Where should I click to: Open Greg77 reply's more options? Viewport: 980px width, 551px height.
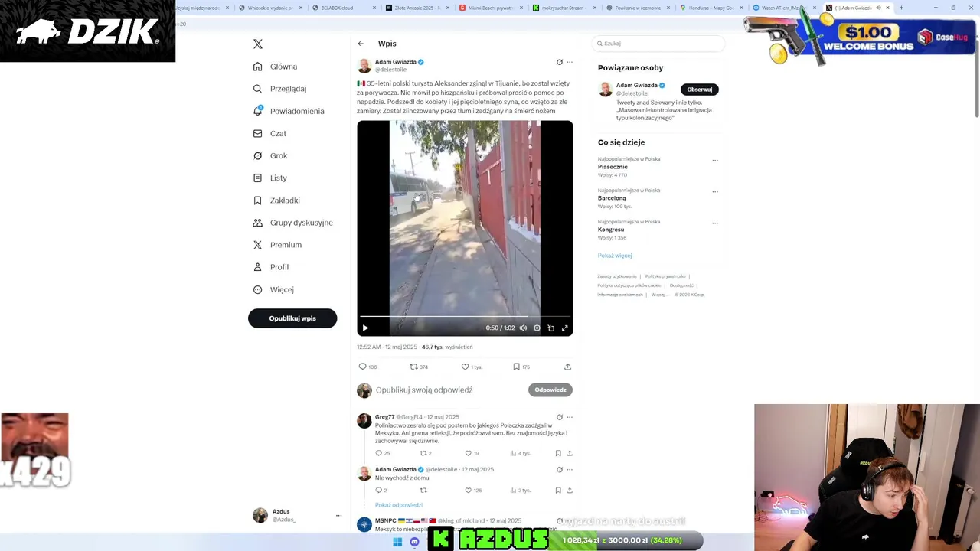coord(570,417)
